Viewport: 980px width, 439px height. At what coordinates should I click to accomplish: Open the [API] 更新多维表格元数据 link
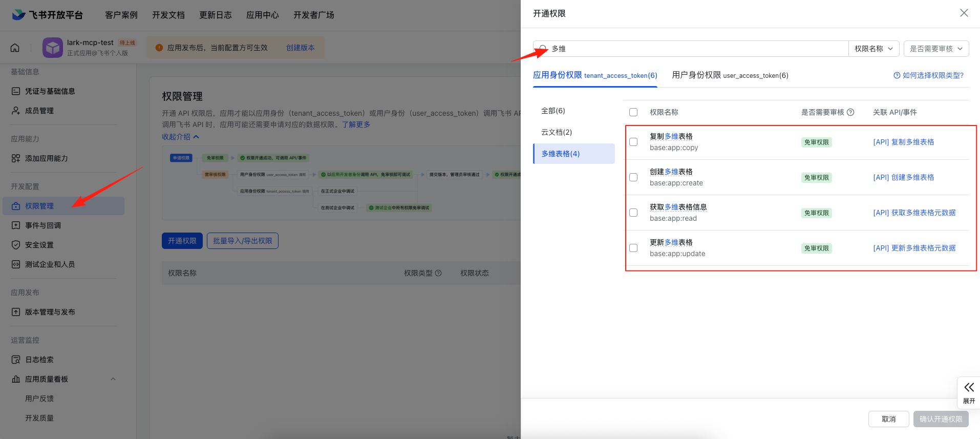click(914, 248)
